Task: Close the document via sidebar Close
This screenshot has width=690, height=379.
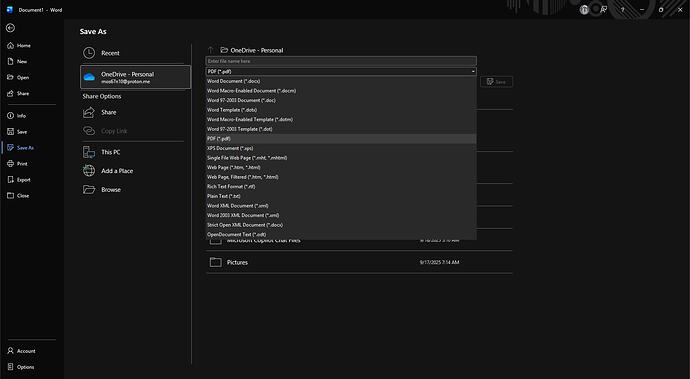Action: (18, 195)
